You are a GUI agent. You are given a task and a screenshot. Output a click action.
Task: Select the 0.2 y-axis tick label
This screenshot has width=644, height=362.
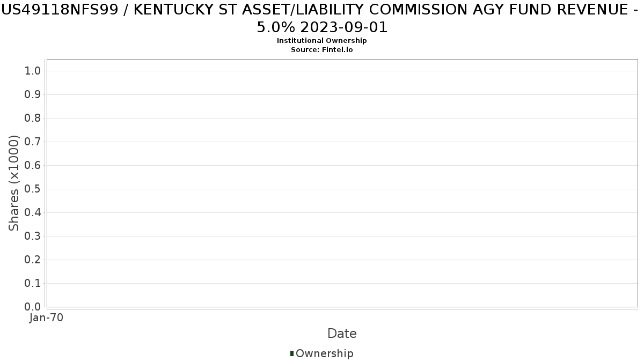[x=32, y=260]
